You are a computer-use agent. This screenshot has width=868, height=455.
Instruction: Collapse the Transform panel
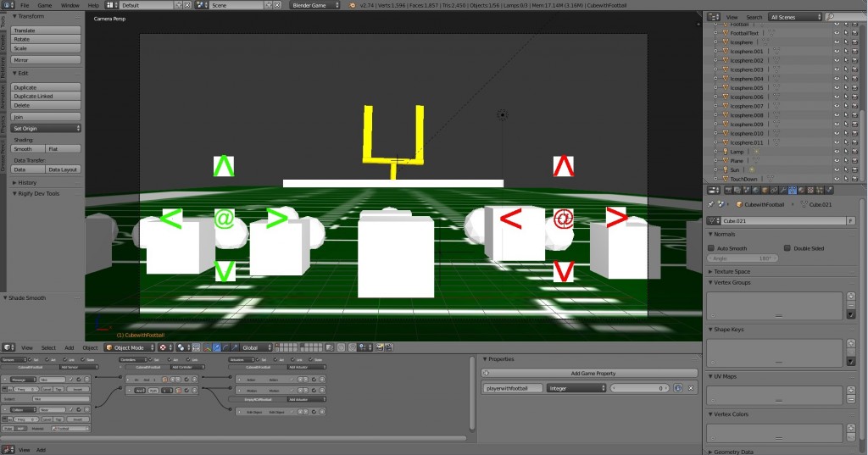15,17
